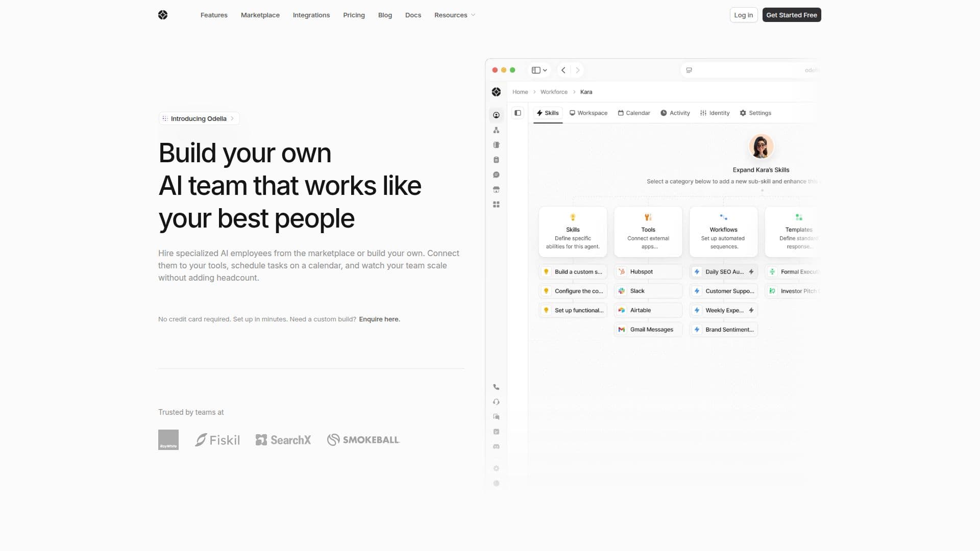This screenshot has width=980, height=551.
Task: Click the headset support icon in the sidebar
Action: point(496,402)
